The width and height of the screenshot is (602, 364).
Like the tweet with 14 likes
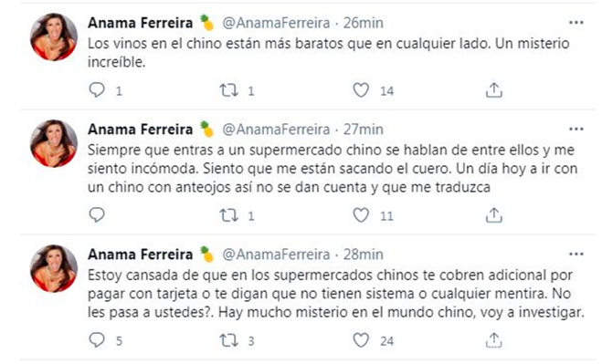pyautogui.click(x=361, y=90)
